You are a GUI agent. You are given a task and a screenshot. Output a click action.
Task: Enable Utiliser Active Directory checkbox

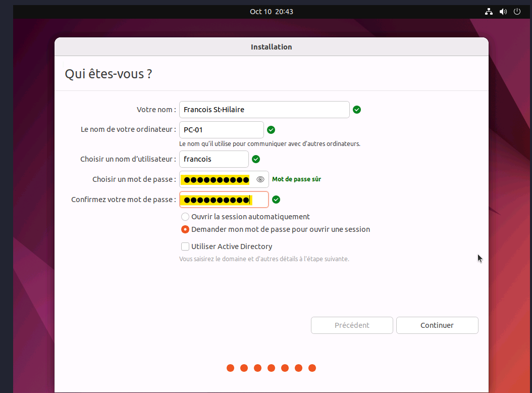coord(185,247)
